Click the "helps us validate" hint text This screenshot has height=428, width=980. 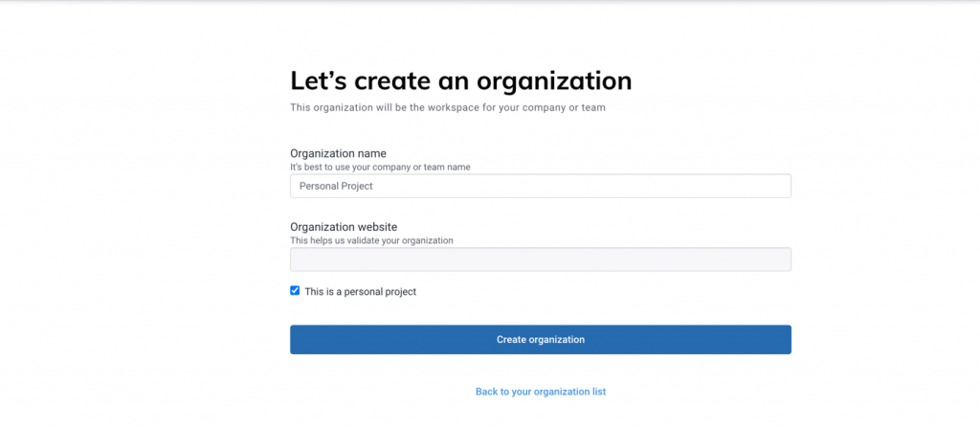pos(371,240)
